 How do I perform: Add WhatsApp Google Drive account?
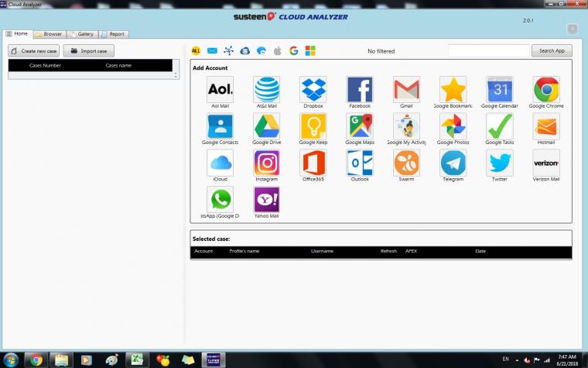(x=220, y=199)
